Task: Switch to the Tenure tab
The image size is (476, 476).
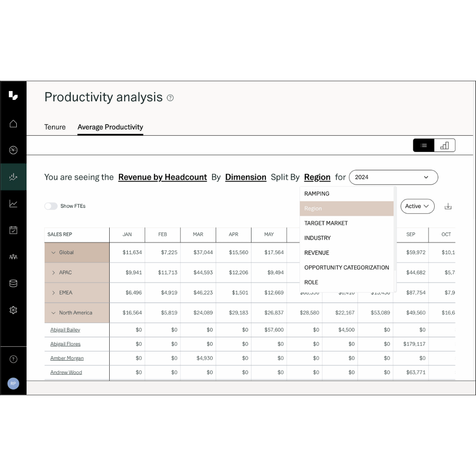Action: pyautogui.click(x=55, y=127)
